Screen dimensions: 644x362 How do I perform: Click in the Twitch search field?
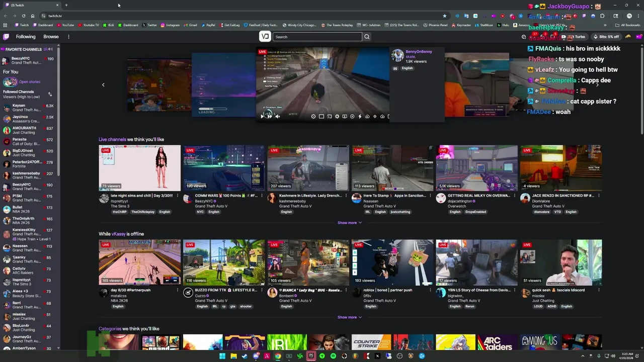coord(317,37)
